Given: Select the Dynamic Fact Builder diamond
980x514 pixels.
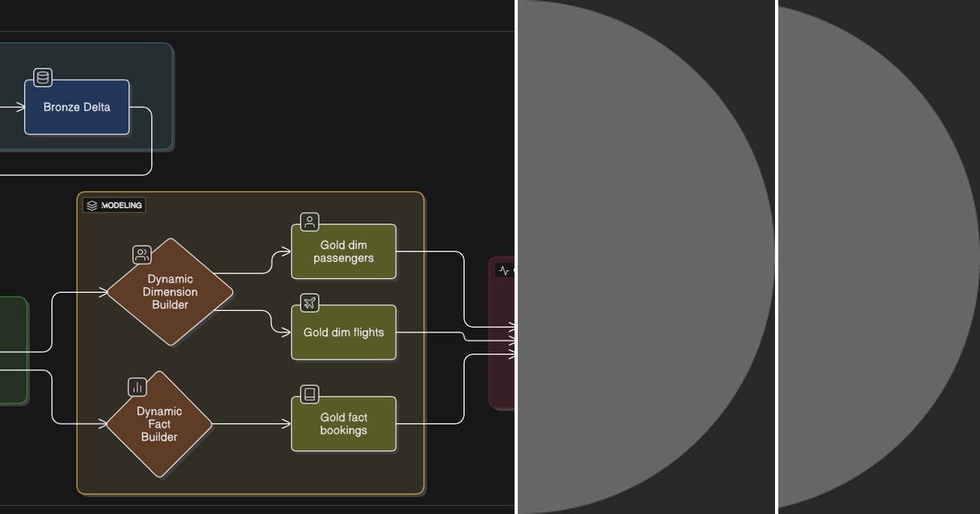Looking at the screenshot, I should (x=159, y=424).
